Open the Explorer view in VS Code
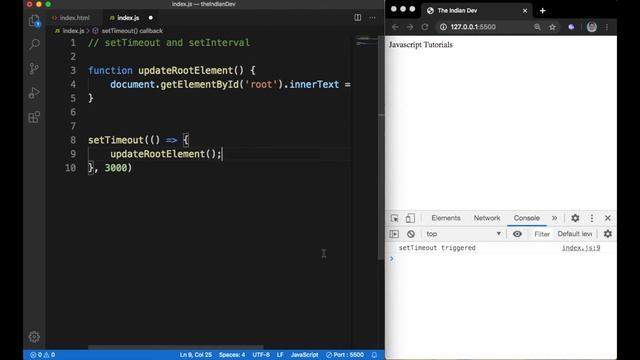The width and height of the screenshot is (640, 360). click(34, 21)
